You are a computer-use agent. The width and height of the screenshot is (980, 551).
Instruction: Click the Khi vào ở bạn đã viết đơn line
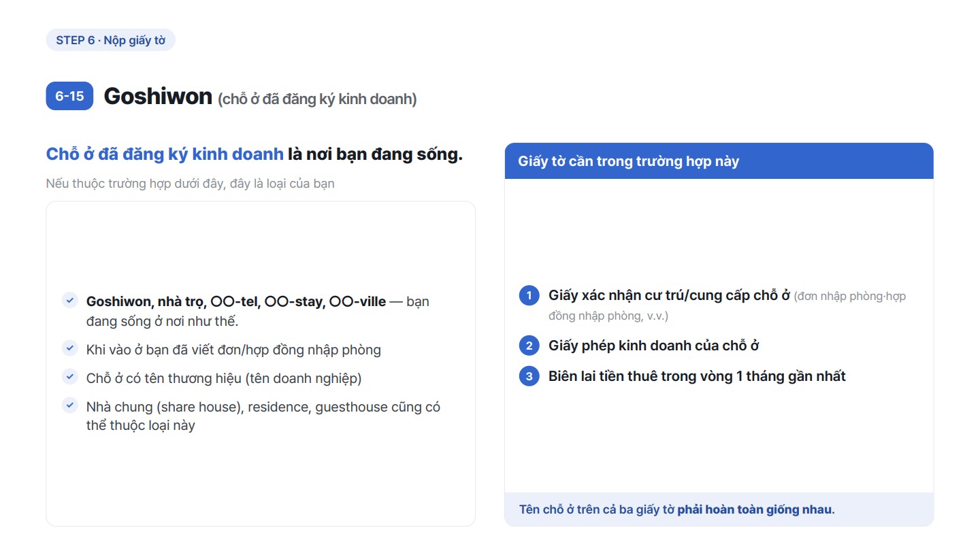(x=233, y=350)
